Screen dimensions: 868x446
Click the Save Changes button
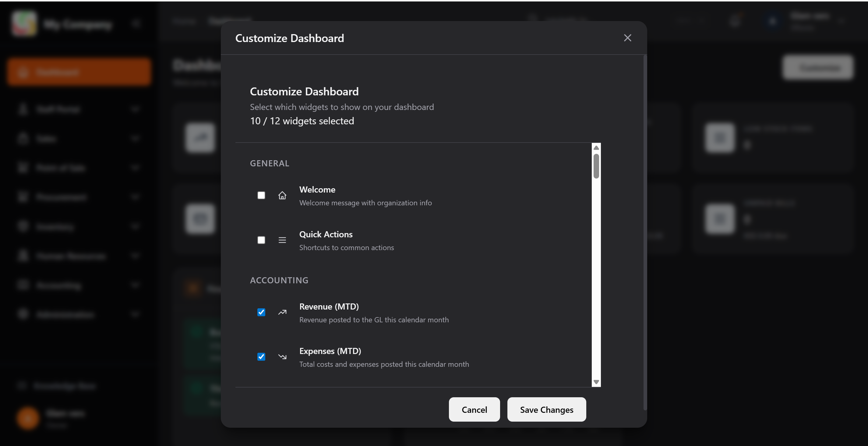pos(546,409)
